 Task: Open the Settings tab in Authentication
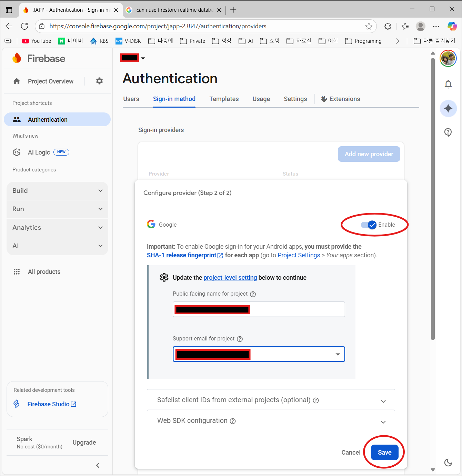[295, 99]
